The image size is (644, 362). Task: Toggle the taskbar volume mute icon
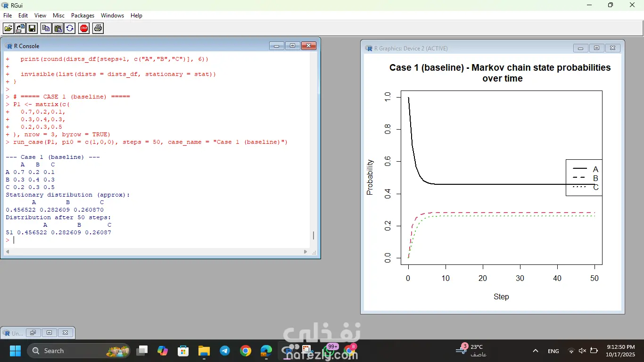[x=582, y=351]
